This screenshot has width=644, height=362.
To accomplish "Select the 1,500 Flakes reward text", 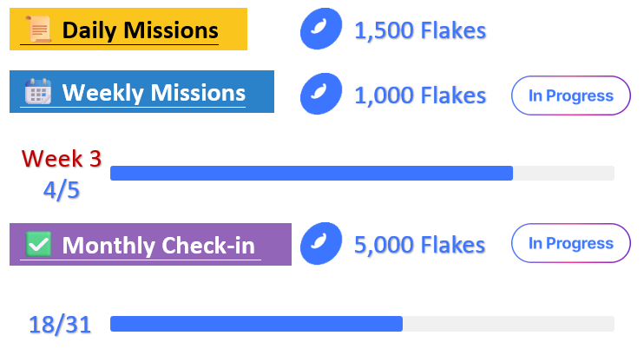I will [420, 30].
